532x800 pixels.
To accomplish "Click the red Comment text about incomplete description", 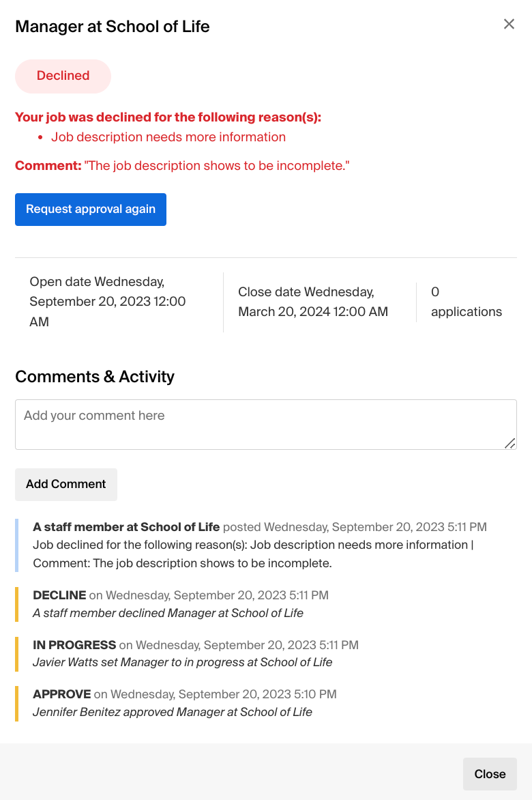I will click(182, 166).
